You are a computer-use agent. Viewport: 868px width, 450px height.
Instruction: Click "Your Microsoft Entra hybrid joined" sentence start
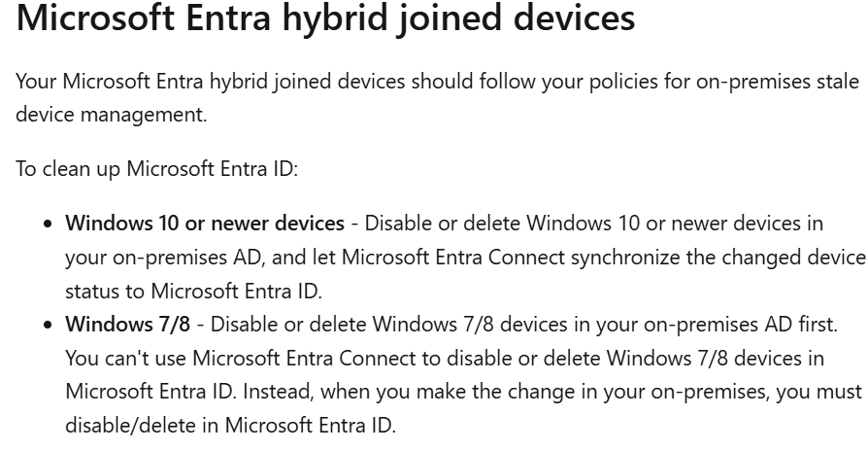[173, 82]
